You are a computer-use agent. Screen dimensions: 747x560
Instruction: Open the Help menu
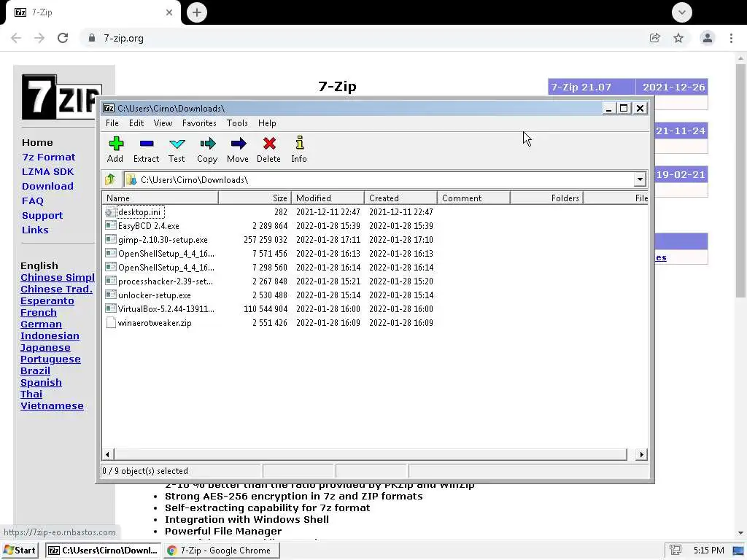pyautogui.click(x=267, y=122)
